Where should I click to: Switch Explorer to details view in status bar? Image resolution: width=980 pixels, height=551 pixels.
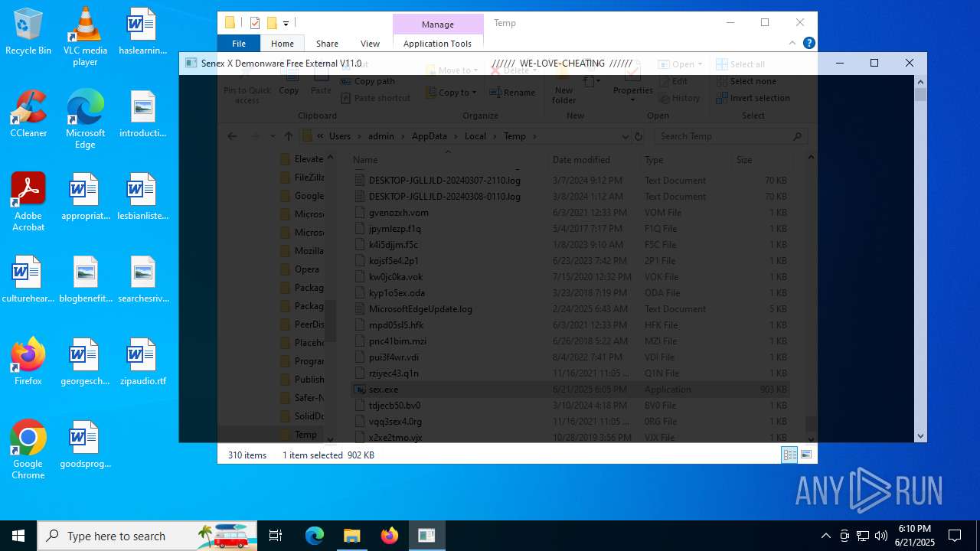pyautogui.click(x=789, y=455)
